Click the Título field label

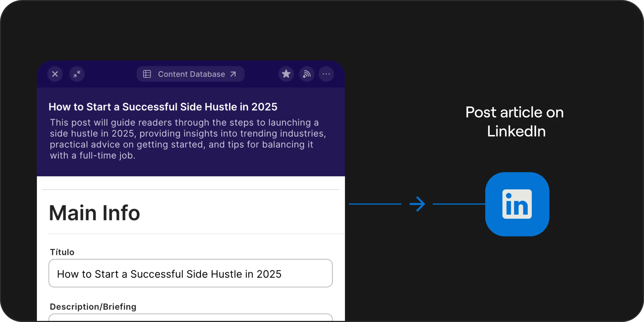coord(61,252)
